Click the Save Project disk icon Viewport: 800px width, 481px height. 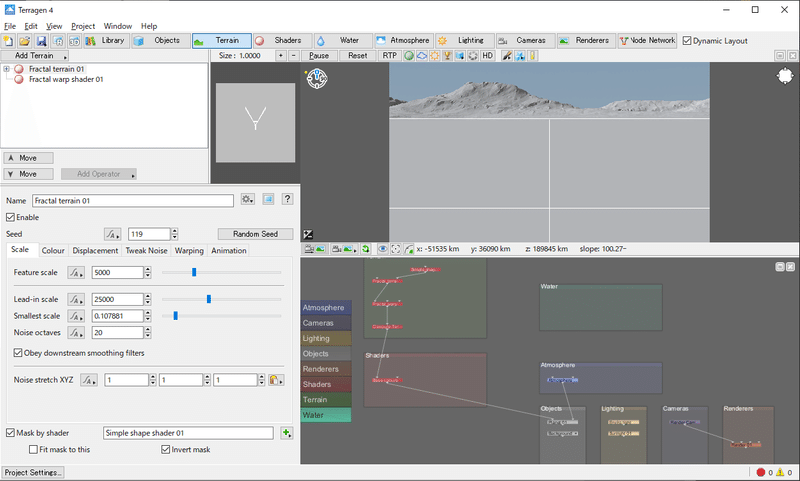point(41,41)
